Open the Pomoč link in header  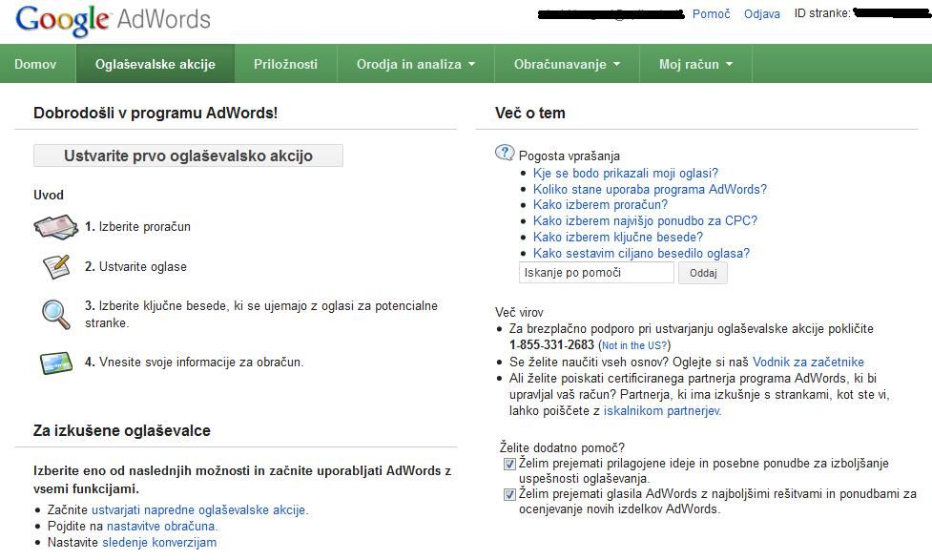click(711, 14)
